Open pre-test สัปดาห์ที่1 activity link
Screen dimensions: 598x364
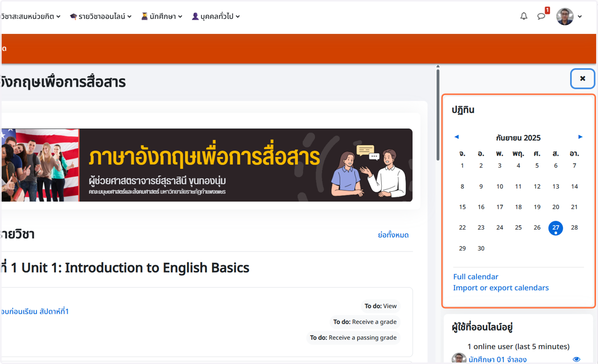tap(34, 312)
